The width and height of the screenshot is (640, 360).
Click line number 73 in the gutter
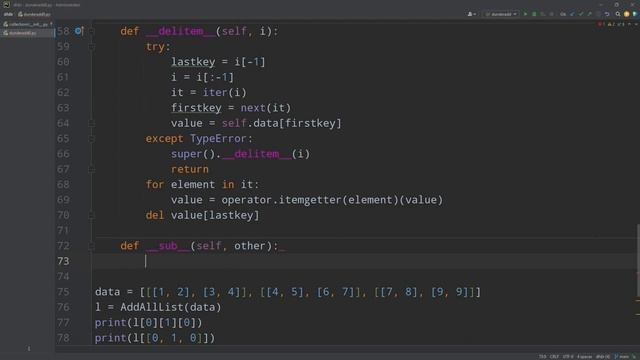click(x=63, y=261)
